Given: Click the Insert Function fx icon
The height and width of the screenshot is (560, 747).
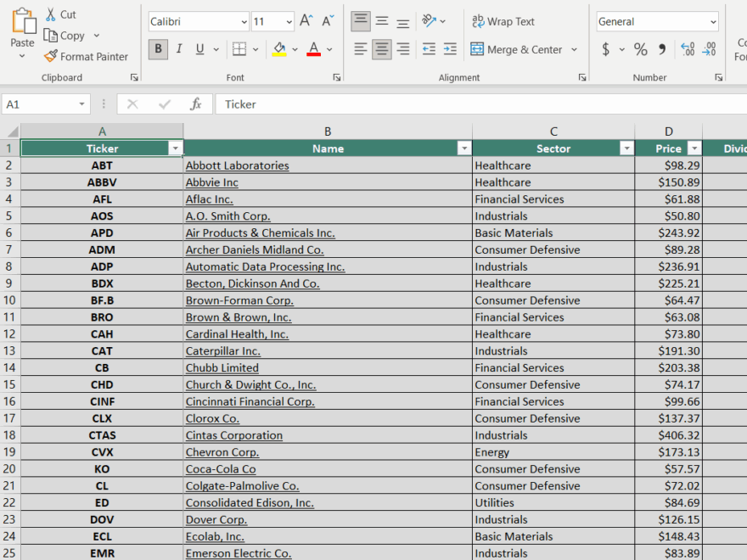Looking at the screenshot, I should [195, 104].
